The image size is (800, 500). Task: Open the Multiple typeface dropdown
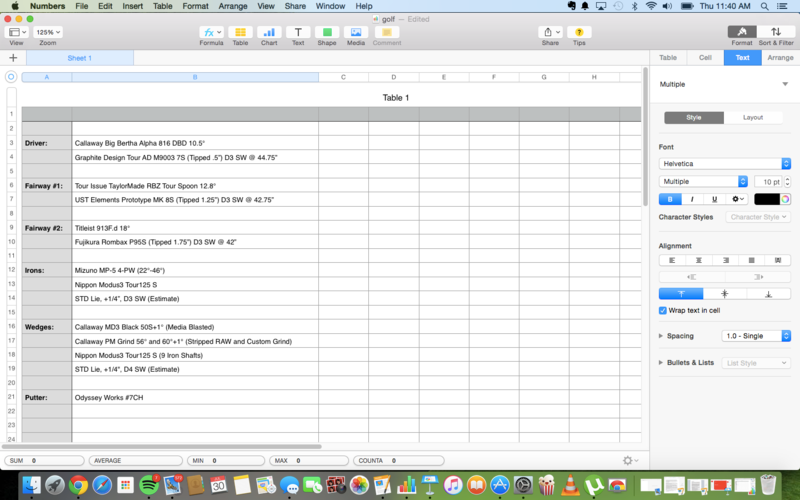[703, 182]
